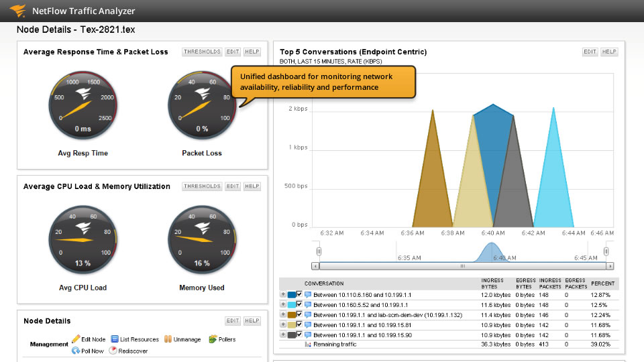This screenshot has width=644, height=362.
Task: Click the SolarWinds flame logo
Action: tap(17, 10)
